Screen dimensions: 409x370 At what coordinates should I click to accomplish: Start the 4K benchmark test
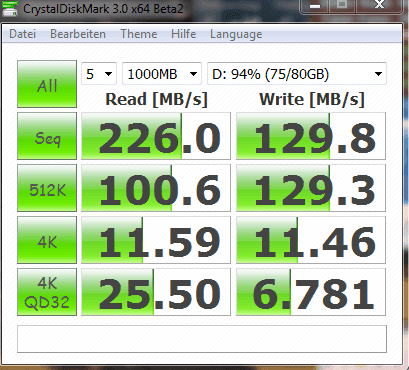(x=47, y=240)
